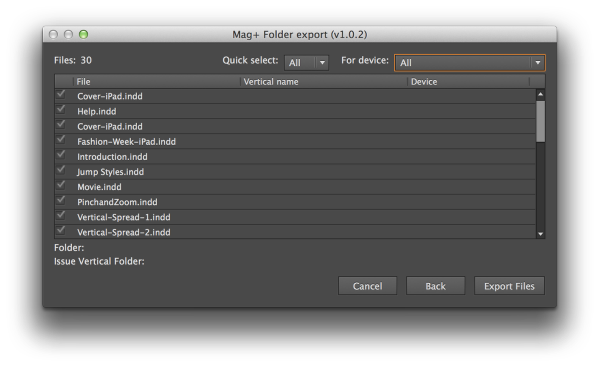Image resolution: width=600 pixels, height=367 pixels.
Task: Close the Mag+ Folder export window
Action: [x=54, y=34]
